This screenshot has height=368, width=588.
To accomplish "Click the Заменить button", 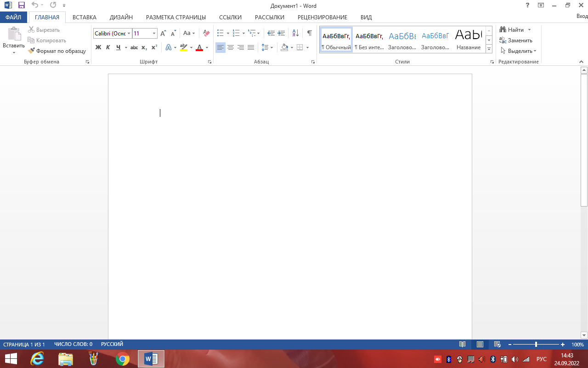I will point(516,40).
